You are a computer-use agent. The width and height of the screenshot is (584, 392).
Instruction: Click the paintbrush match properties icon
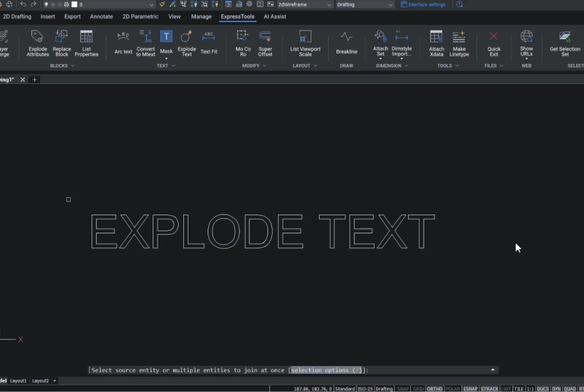[x=161, y=4]
